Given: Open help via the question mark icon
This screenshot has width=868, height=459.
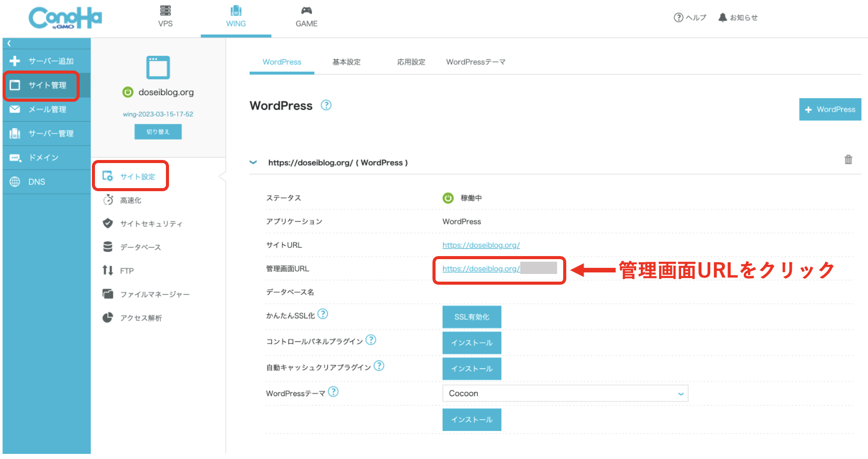Looking at the screenshot, I should pos(679,17).
